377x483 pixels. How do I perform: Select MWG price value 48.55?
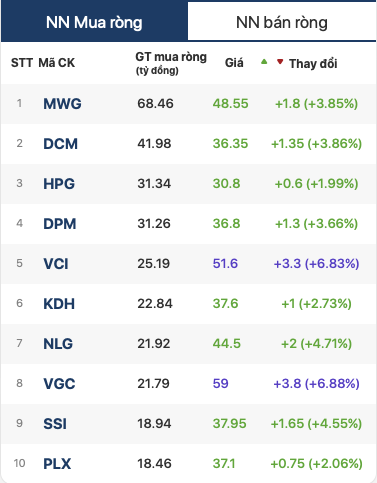point(230,104)
